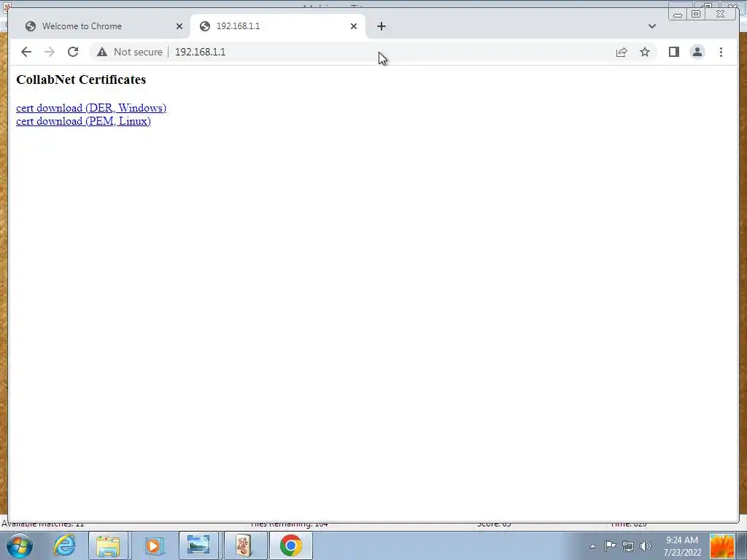Click the network status tray icon
This screenshot has height=560, width=747.
628,546
